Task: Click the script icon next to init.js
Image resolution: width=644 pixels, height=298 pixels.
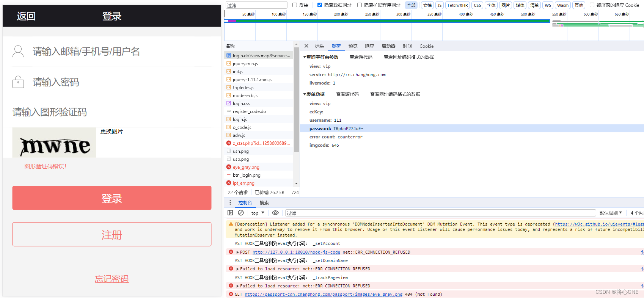Action: tap(229, 71)
